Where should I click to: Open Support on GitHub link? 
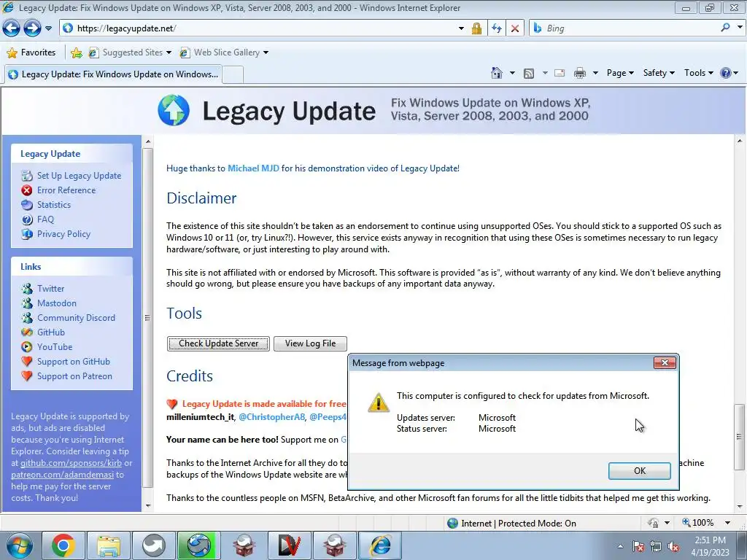(74, 362)
